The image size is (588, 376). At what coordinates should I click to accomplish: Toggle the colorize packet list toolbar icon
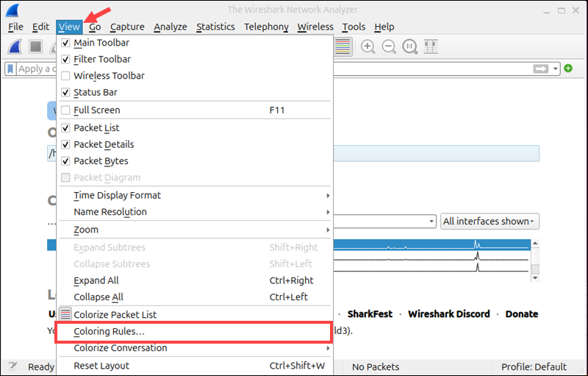343,47
